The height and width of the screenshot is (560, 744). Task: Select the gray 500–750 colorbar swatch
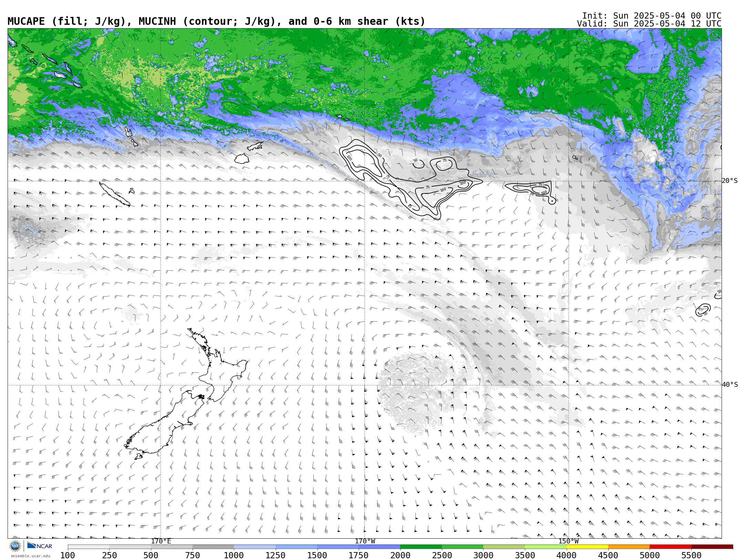click(172, 547)
